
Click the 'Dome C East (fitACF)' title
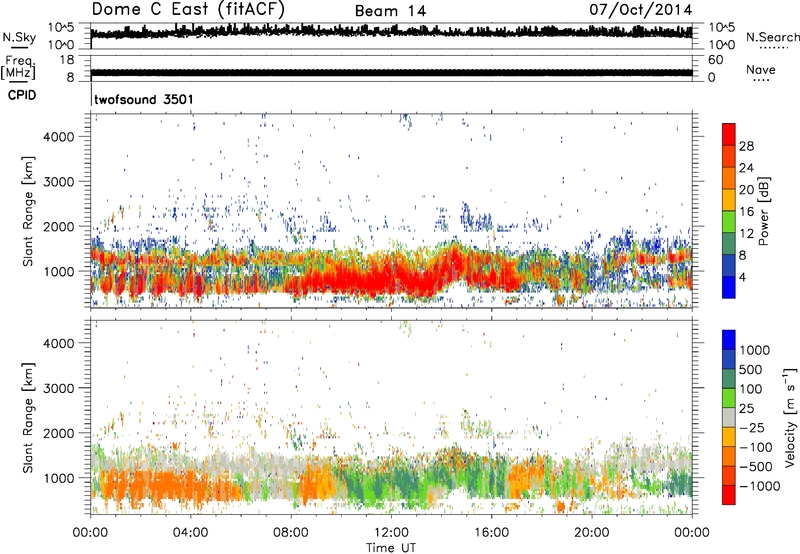[188, 10]
